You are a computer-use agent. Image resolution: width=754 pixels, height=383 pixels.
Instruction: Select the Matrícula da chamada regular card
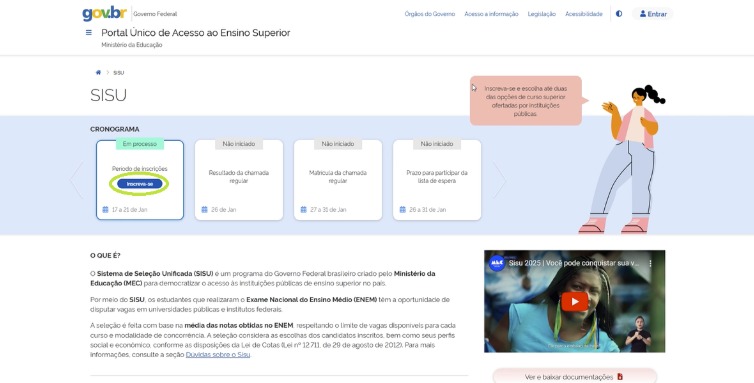338,180
